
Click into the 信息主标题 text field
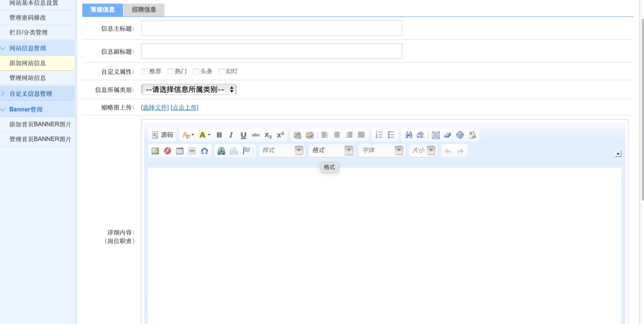271,28
